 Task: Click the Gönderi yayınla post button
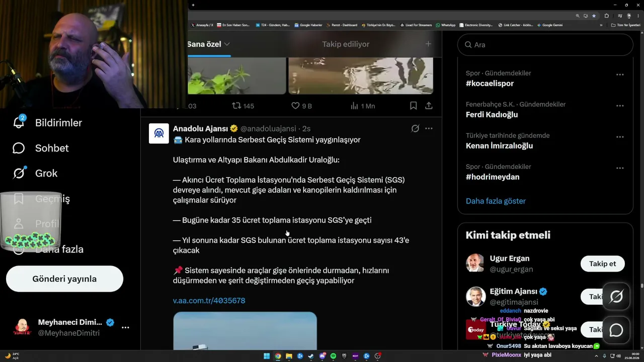[x=64, y=279]
